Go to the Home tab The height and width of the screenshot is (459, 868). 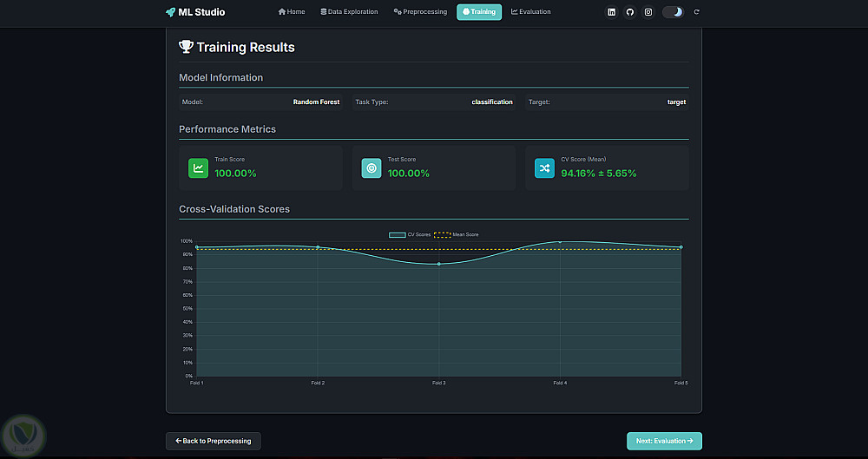[292, 12]
